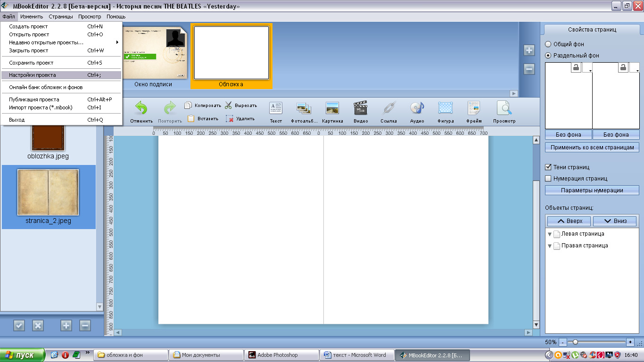Image resolution: width=644 pixels, height=362 pixels.
Task: Select Настройки проекта in the menu
Action: [x=61, y=75]
